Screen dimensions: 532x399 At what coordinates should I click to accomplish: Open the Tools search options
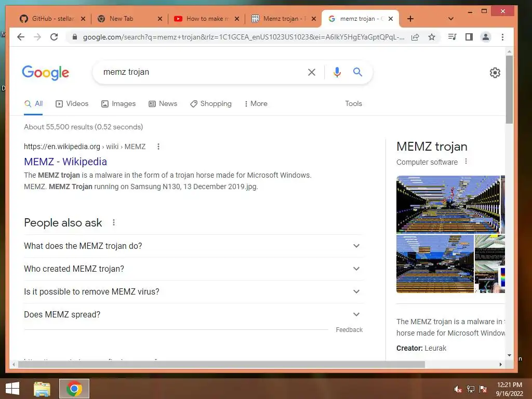353,104
